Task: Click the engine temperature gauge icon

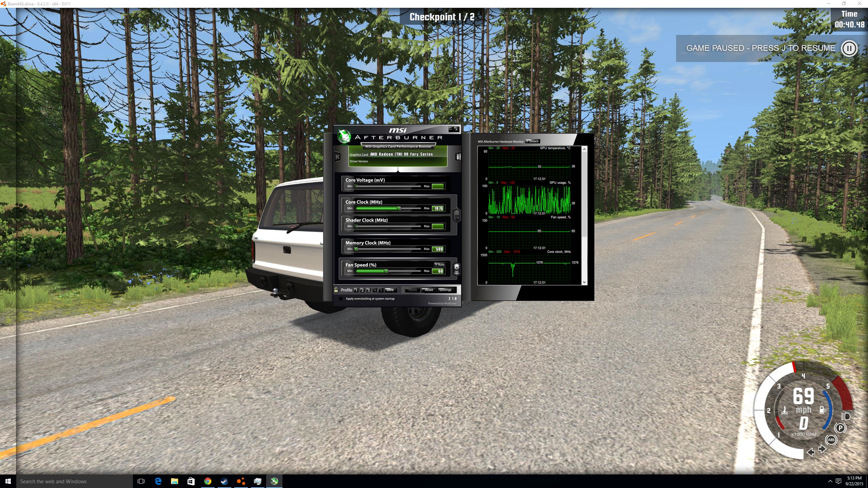Action: (x=784, y=410)
